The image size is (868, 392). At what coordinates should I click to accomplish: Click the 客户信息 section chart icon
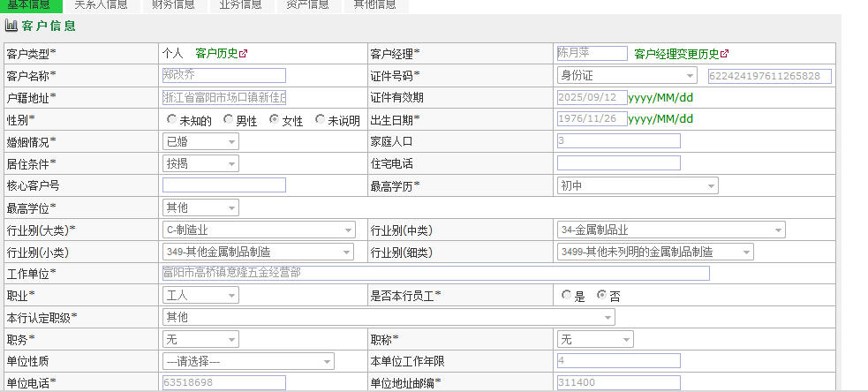11,26
